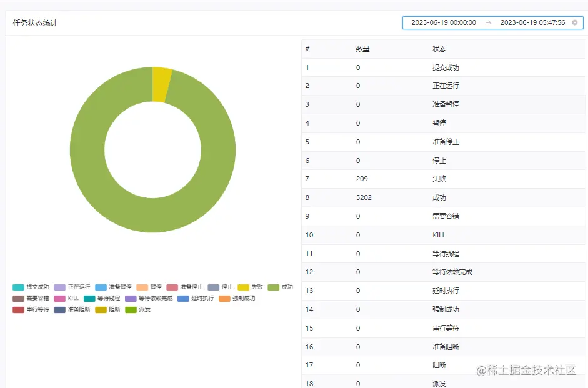The image size is (588, 388).
Task: Toggle 等待依赖完成 legend item in chart
Action: [149, 299]
